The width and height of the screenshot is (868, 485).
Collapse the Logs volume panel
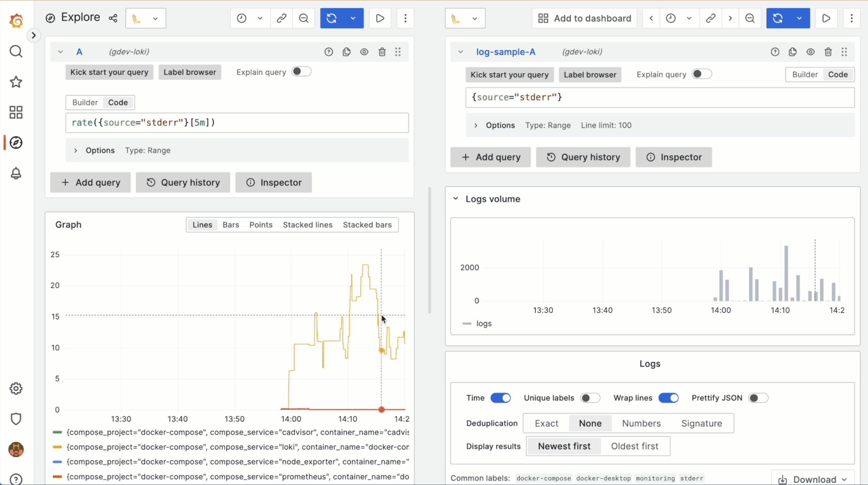tap(456, 198)
